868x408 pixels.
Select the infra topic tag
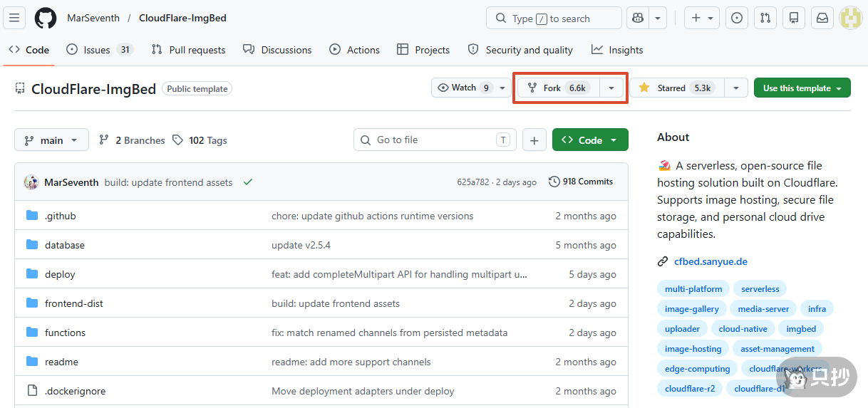pos(817,309)
